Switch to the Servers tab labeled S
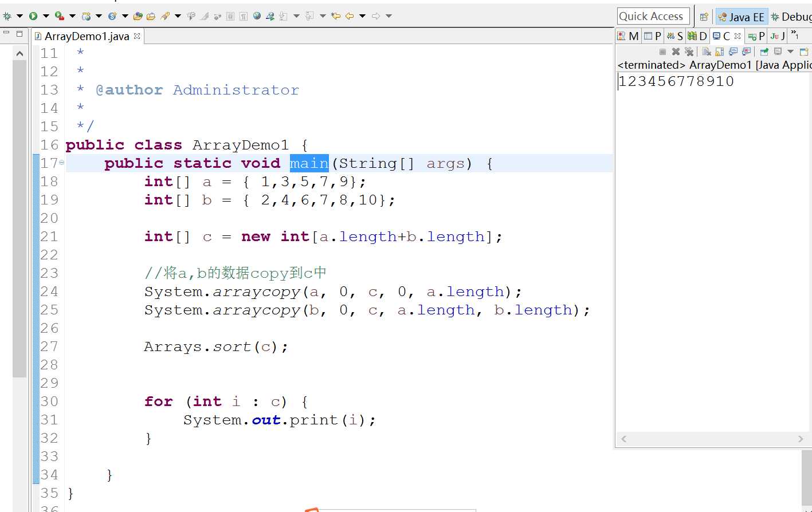This screenshot has height=512, width=812. click(x=674, y=36)
